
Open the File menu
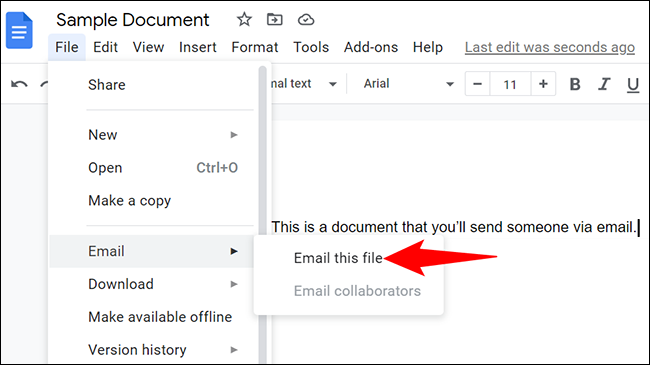[x=67, y=47]
